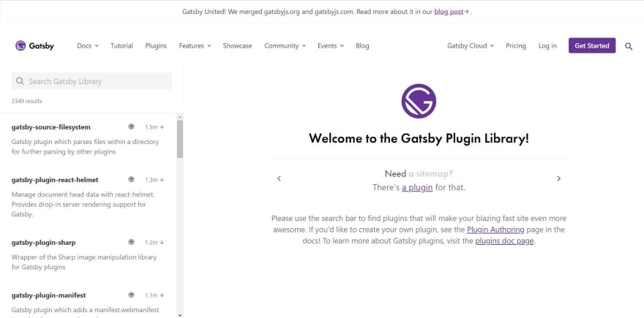644x318 pixels.
Task: Open the plugins doc page link
Action: tap(504, 241)
